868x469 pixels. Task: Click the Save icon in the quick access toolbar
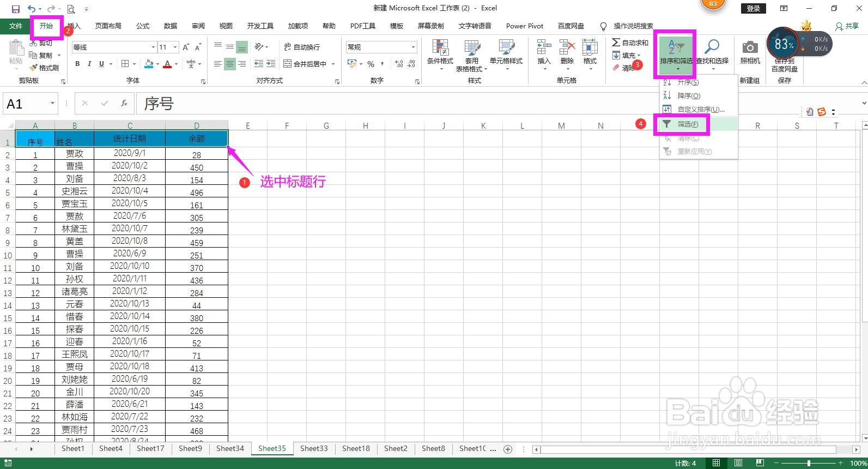point(15,9)
